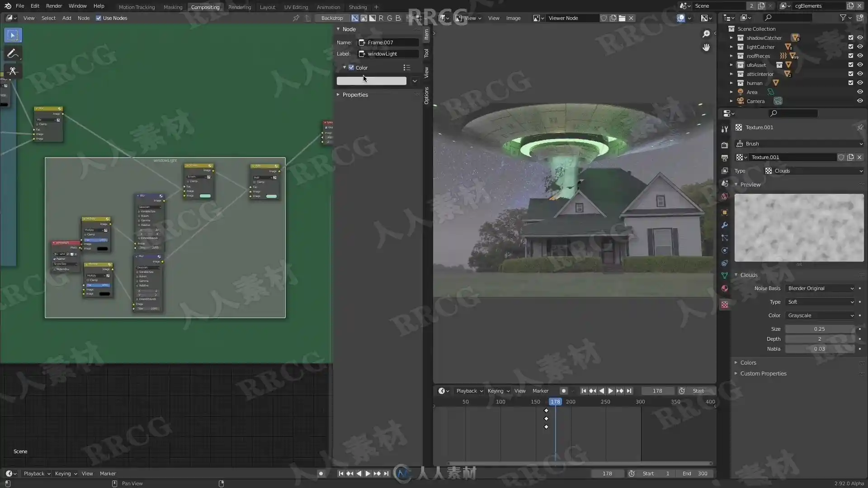Pin the node editor with pushpin icon
The height and width of the screenshot is (488, 868).
(296, 18)
